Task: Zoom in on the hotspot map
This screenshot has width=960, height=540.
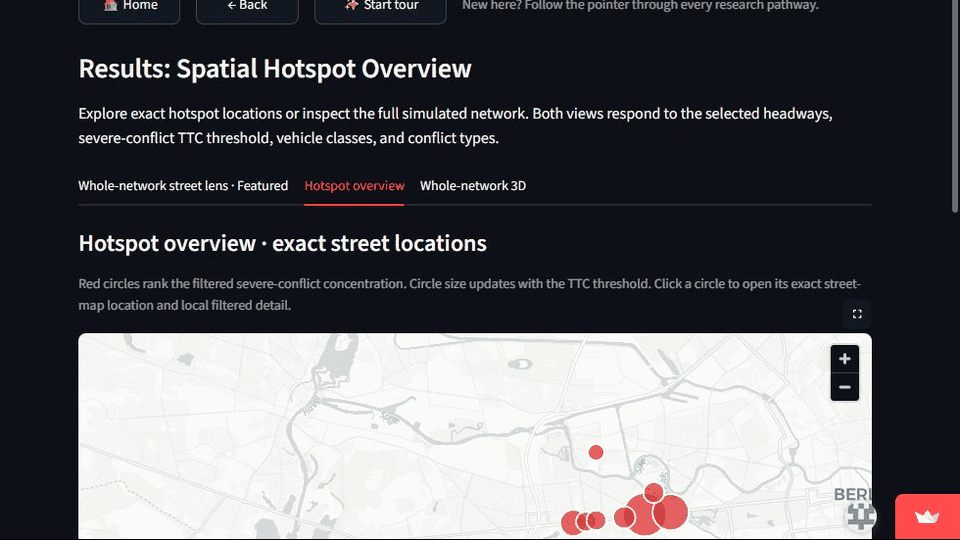Action: point(845,359)
